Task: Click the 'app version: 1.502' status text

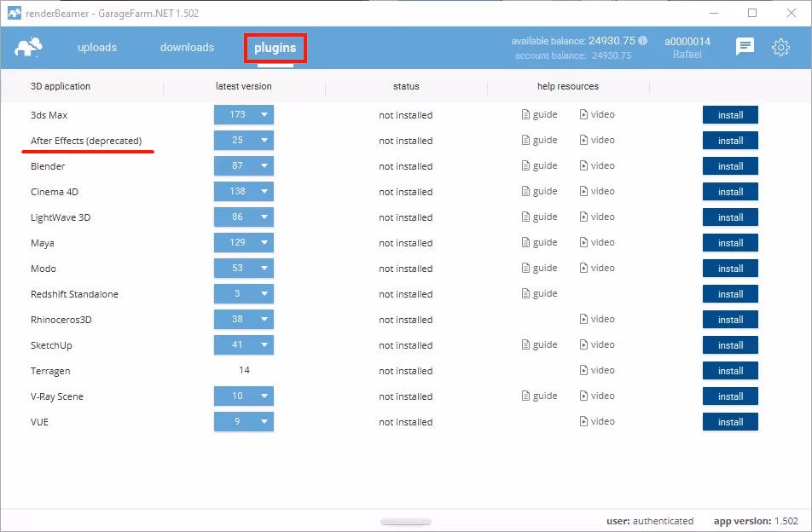Action: click(756, 521)
